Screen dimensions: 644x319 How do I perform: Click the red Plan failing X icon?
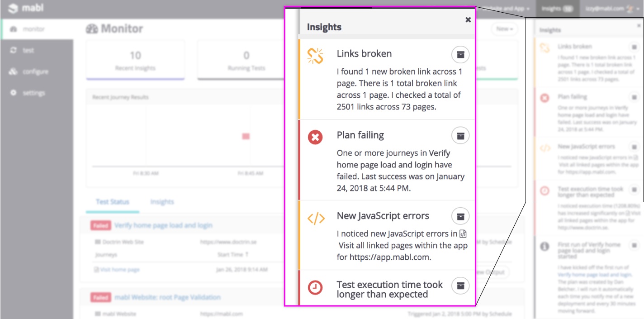[x=315, y=137]
